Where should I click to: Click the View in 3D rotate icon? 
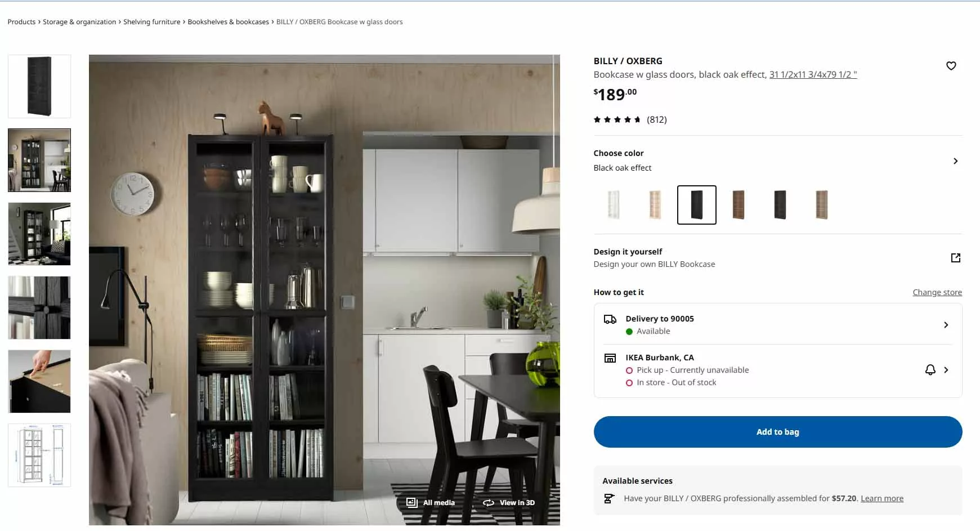coord(488,503)
